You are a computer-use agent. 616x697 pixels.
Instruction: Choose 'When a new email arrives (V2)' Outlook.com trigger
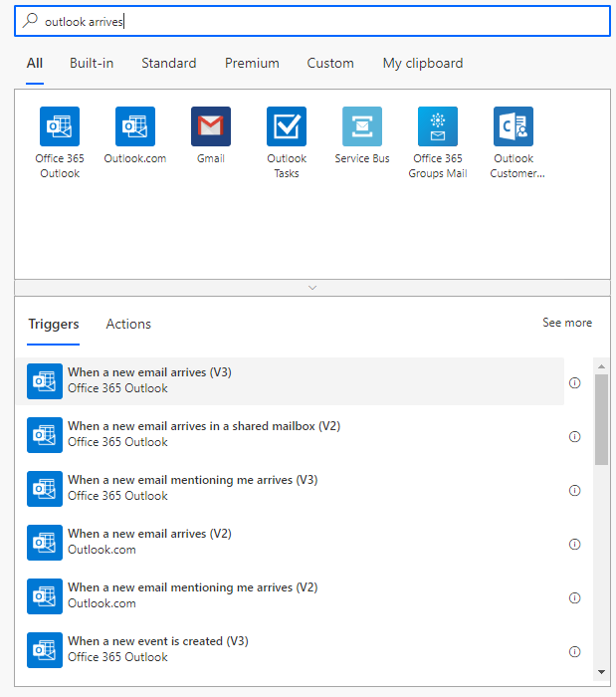(290, 543)
